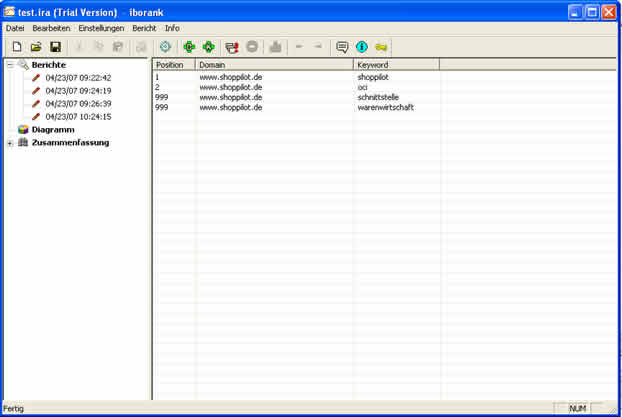Click the keyword 'shoppilot' cell

coord(373,77)
